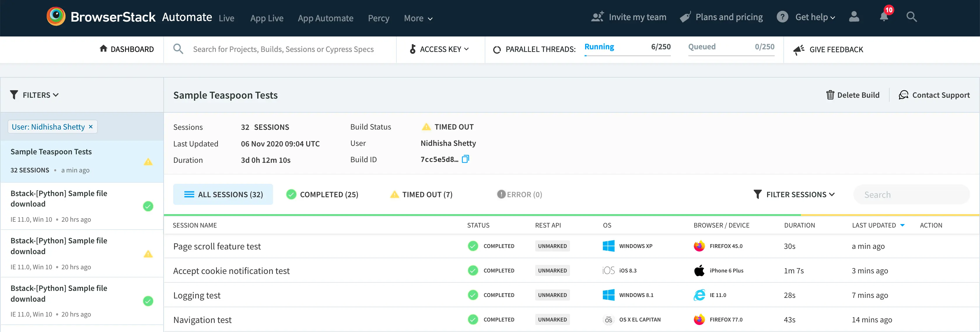This screenshot has height=332, width=980.
Task: Go to Dashboard home link
Action: coord(127,49)
